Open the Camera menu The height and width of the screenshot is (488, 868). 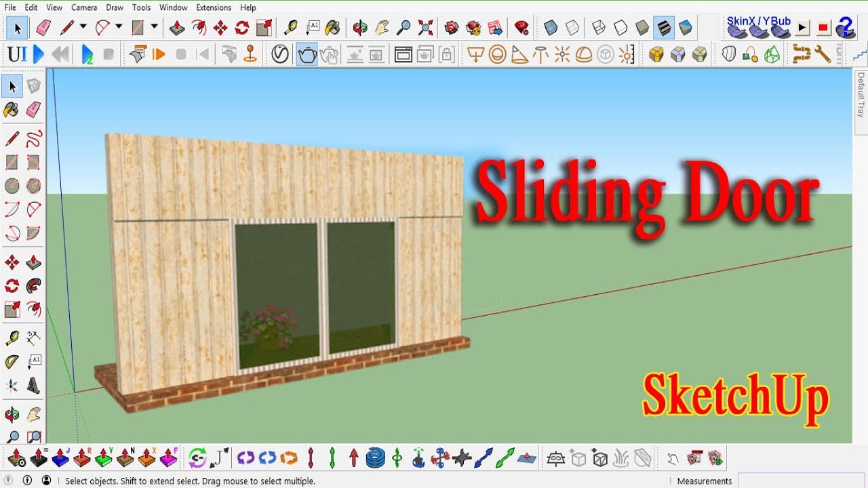pyautogui.click(x=84, y=7)
